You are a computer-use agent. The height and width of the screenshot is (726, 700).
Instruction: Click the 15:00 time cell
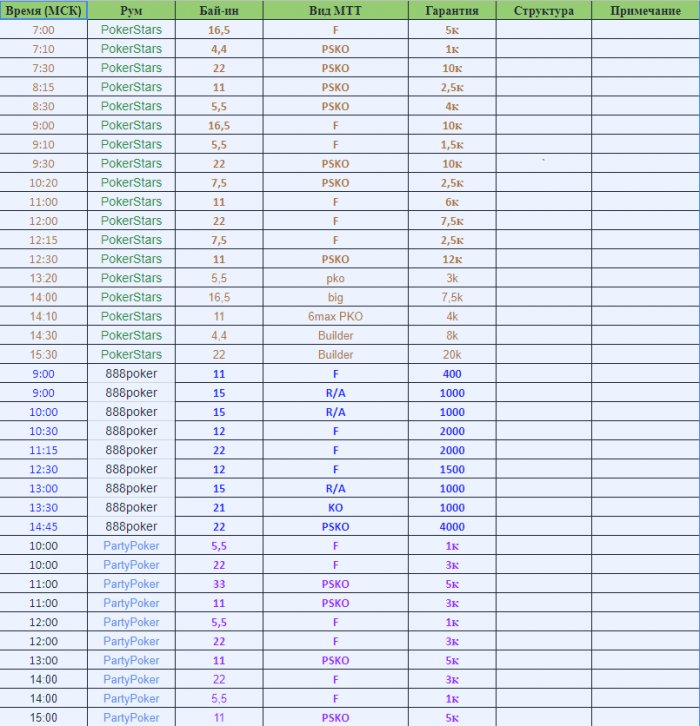pyautogui.click(x=44, y=717)
